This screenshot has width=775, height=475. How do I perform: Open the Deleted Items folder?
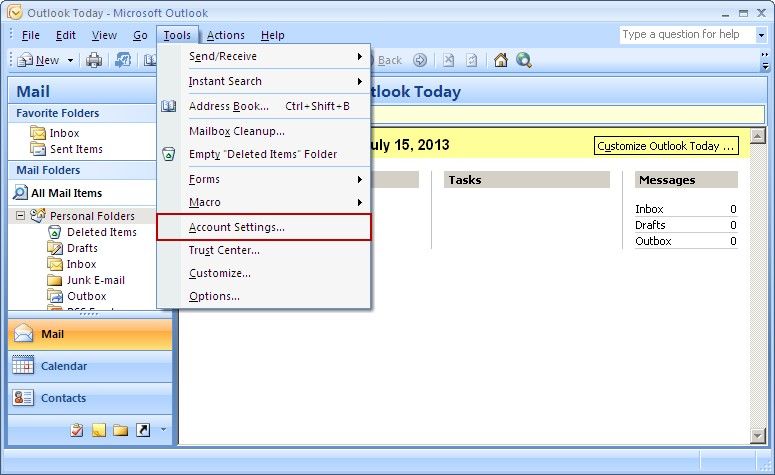[101, 232]
